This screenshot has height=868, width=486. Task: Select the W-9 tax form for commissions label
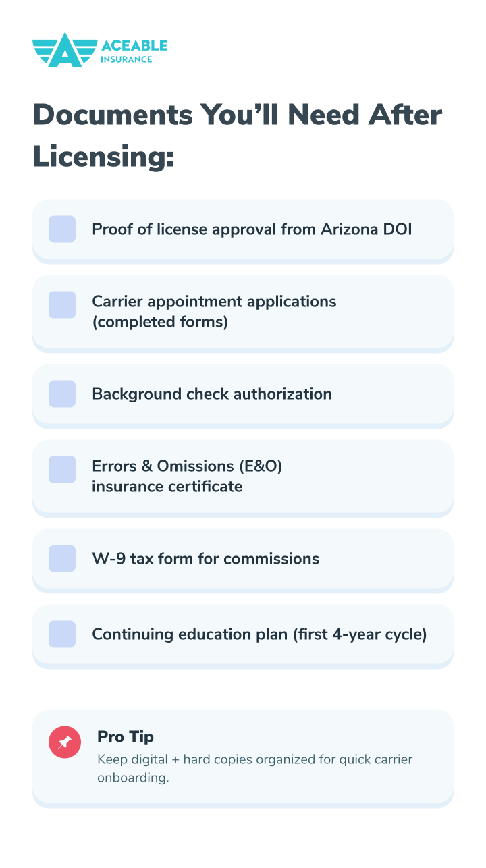point(206,558)
